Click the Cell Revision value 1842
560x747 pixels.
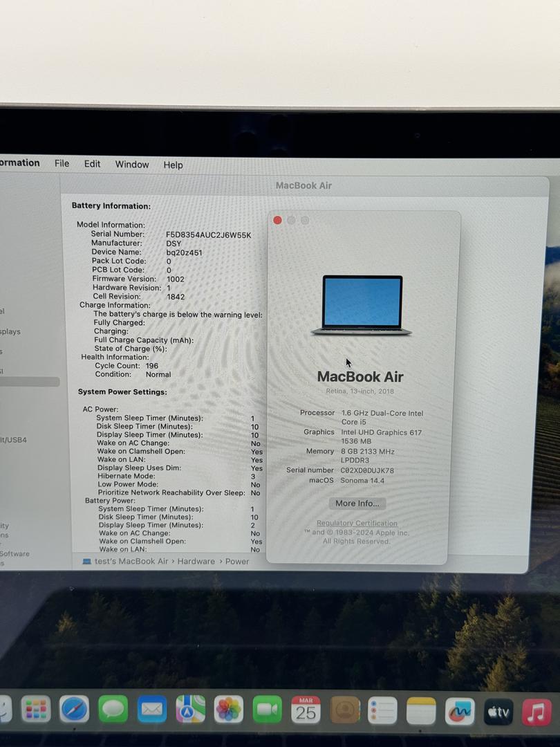pyautogui.click(x=176, y=297)
